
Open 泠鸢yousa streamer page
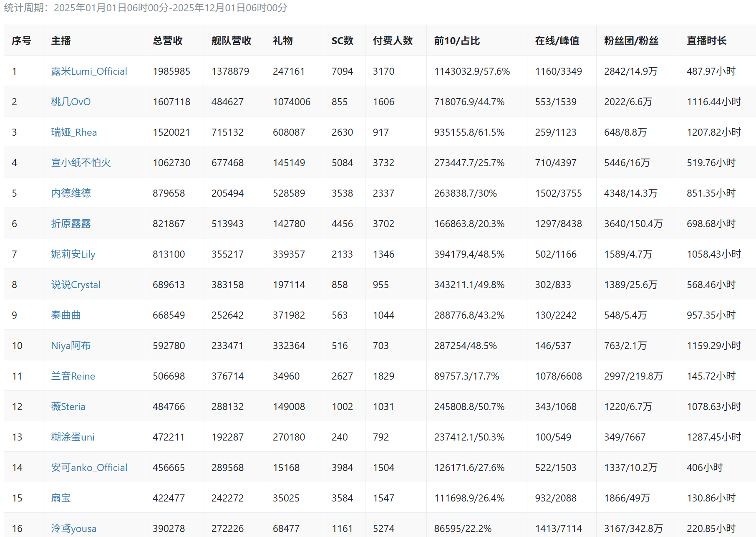point(73,529)
